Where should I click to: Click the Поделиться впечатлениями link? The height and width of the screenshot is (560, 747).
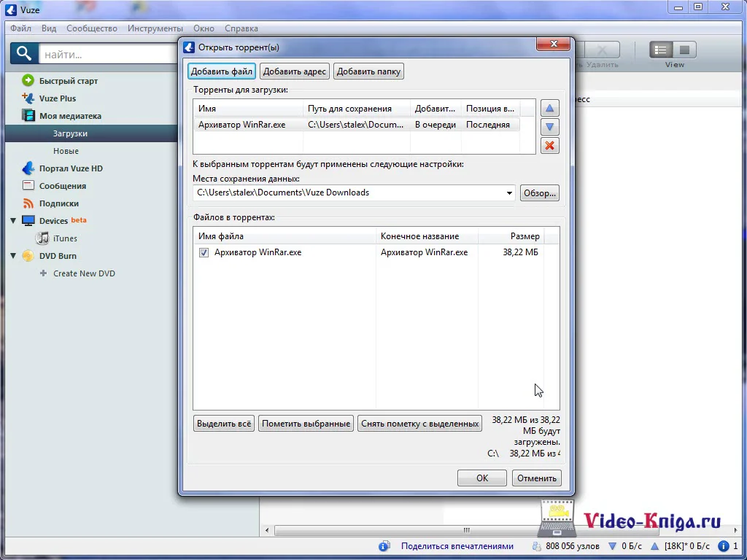457,546
